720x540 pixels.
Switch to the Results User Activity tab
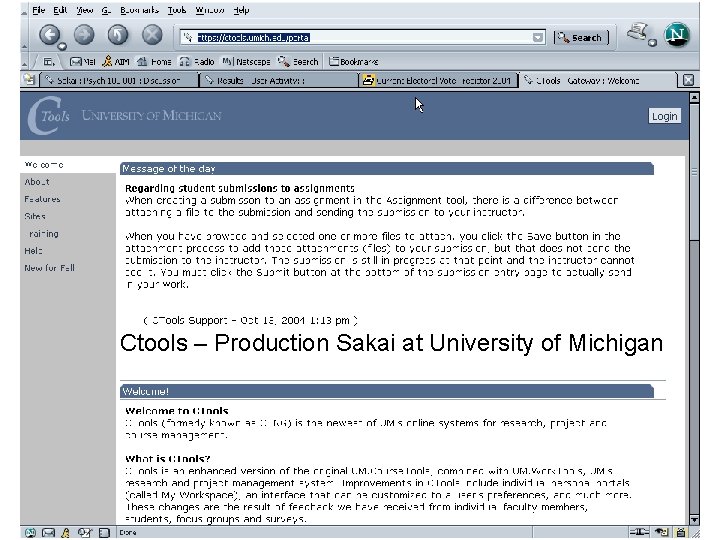[x=279, y=80]
